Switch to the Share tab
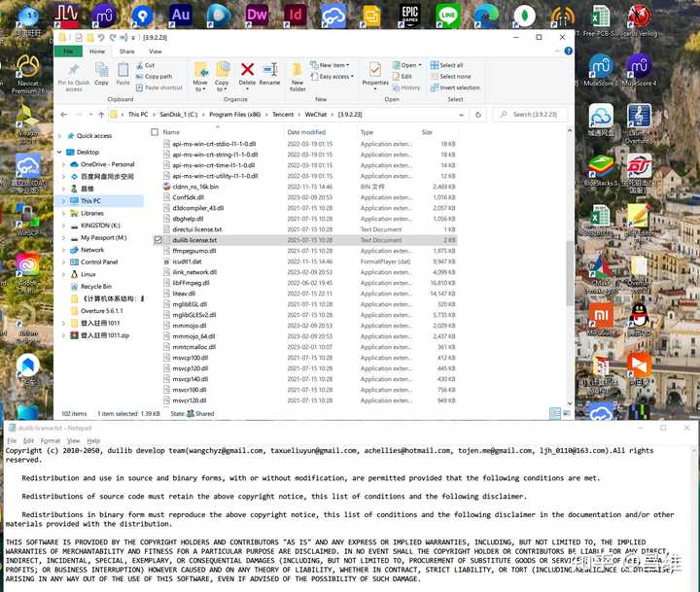This screenshot has width=700, height=592. 126,52
